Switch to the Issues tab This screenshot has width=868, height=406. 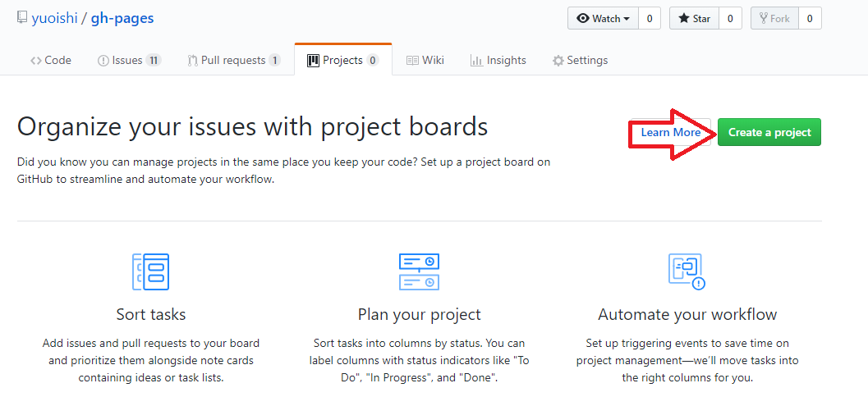click(x=129, y=61)
